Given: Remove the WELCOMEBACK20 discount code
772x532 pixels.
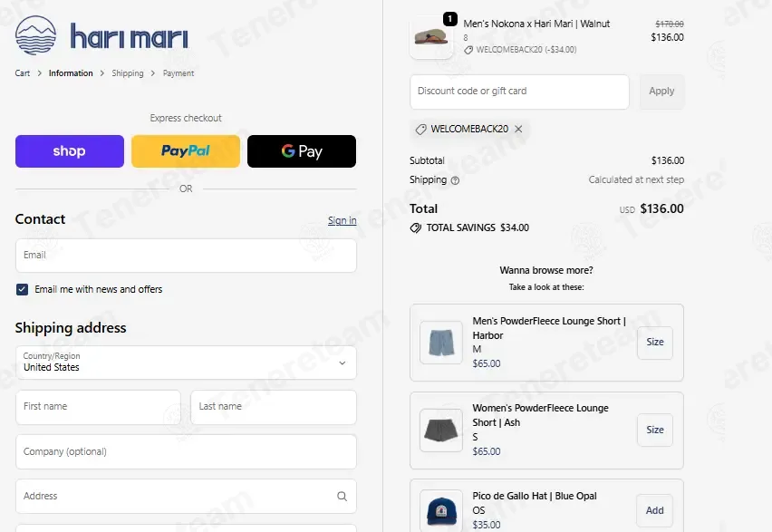Looking at the screenshot, I should click(518, 129).
